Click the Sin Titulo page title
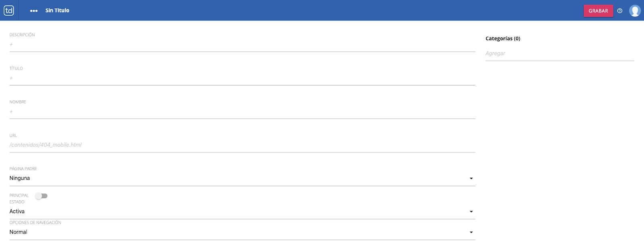The width and height of the screenshot is (644, 241). point(57,10)
